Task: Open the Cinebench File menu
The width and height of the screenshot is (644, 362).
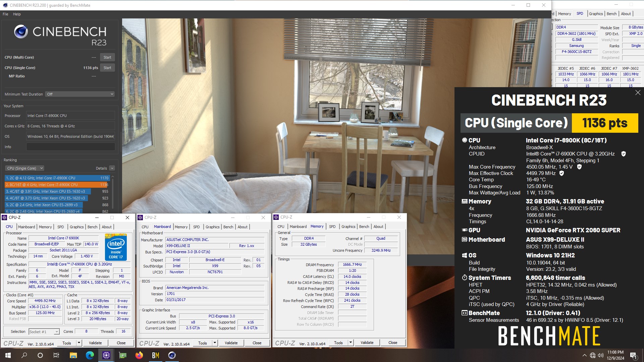Action: click(x=5, y=14)
